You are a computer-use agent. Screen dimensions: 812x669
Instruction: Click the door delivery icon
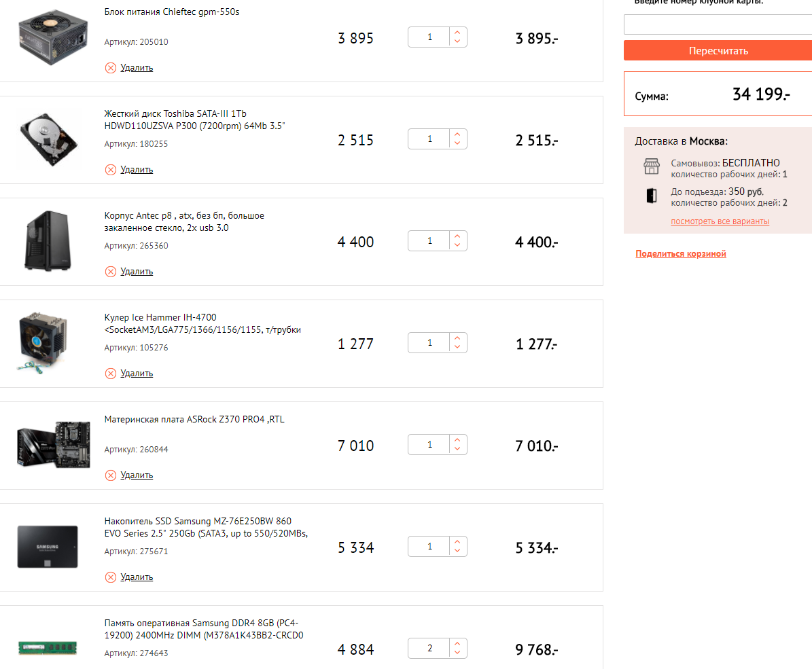coord(651,196)
